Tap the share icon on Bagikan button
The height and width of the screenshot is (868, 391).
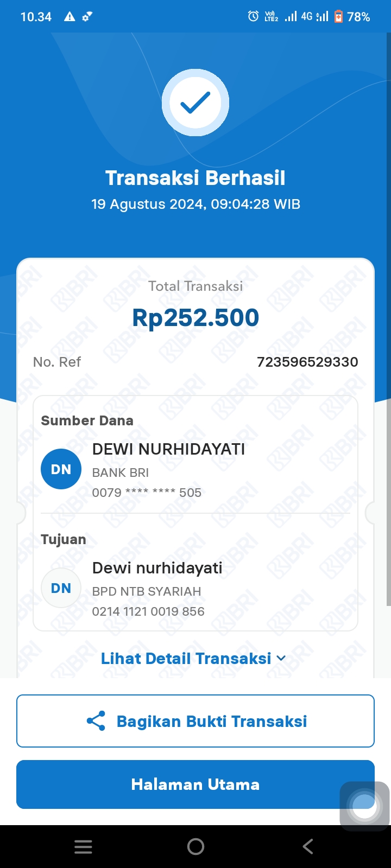(x=96, y=721)
